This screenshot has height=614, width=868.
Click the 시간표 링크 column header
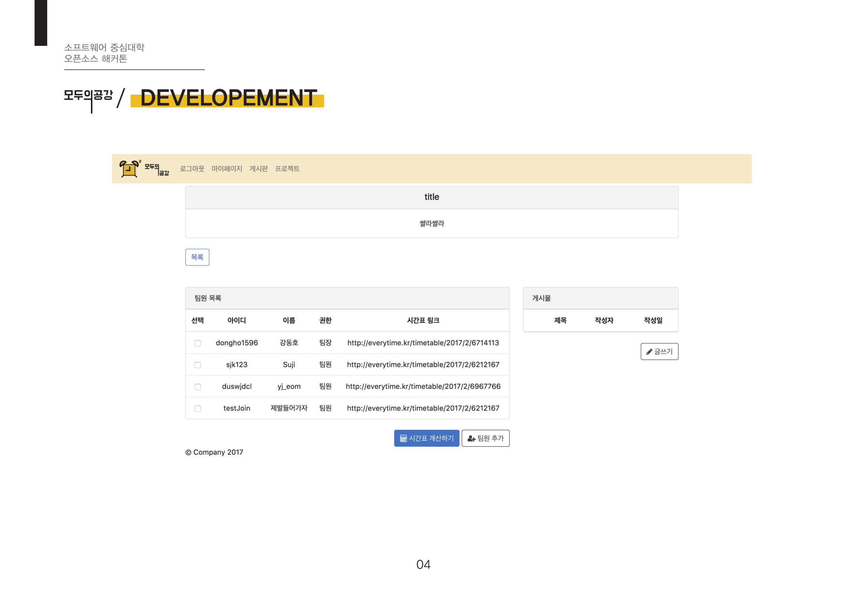423,321
